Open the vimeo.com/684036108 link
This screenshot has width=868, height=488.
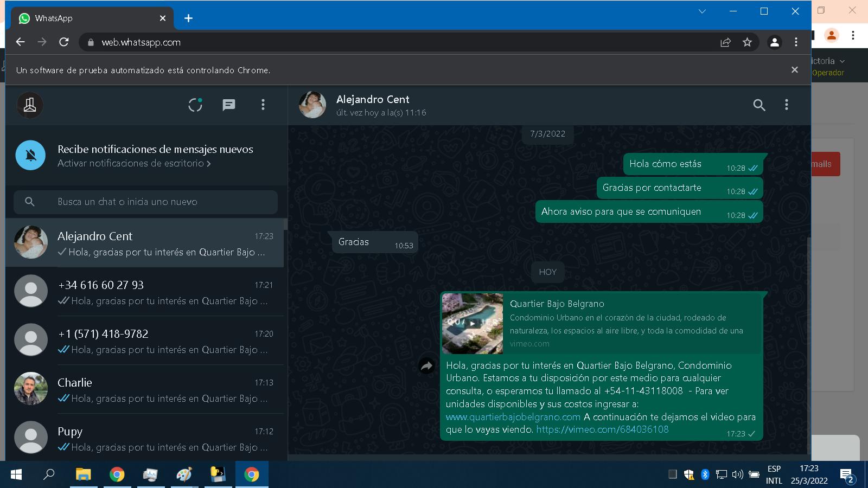[602, 429]
